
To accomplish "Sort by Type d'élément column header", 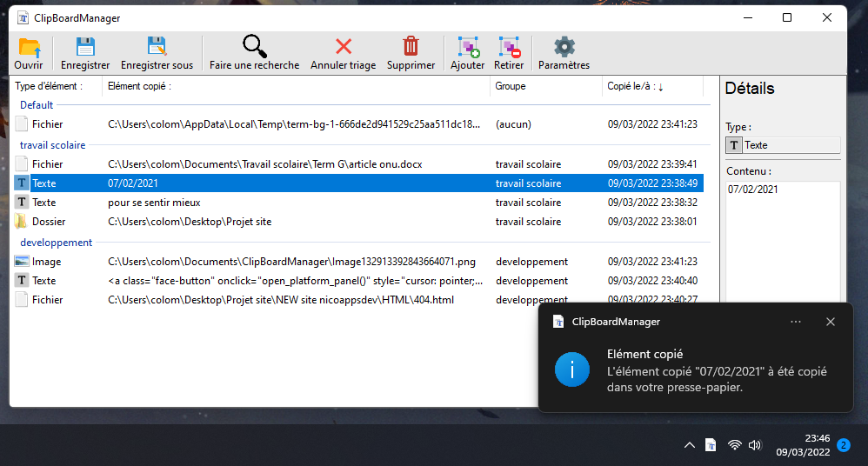I will (49, 86).
